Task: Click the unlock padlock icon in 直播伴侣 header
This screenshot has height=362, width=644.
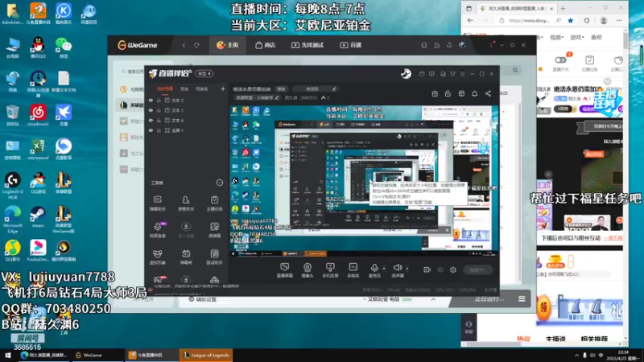Action: (448, 93)
